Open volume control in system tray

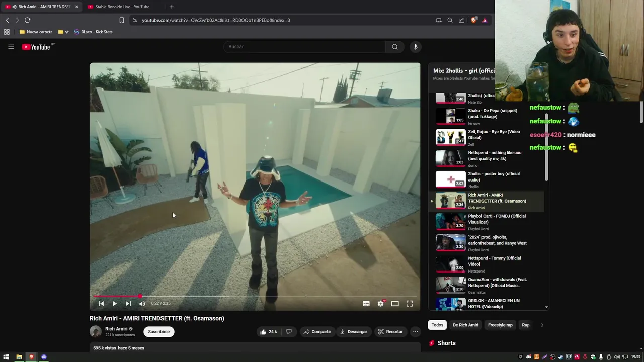(x=617, y=357)
